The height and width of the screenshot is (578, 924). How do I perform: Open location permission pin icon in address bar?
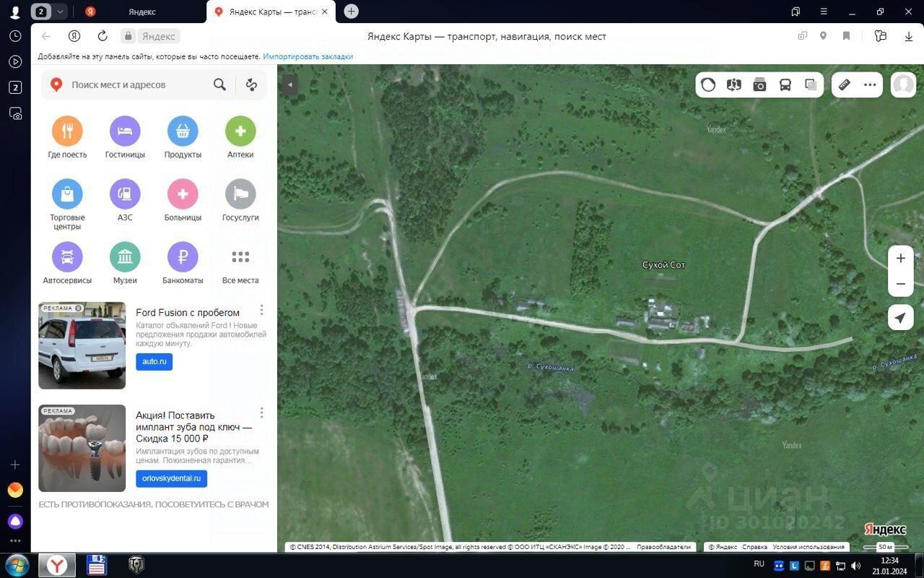click(823, 36)
